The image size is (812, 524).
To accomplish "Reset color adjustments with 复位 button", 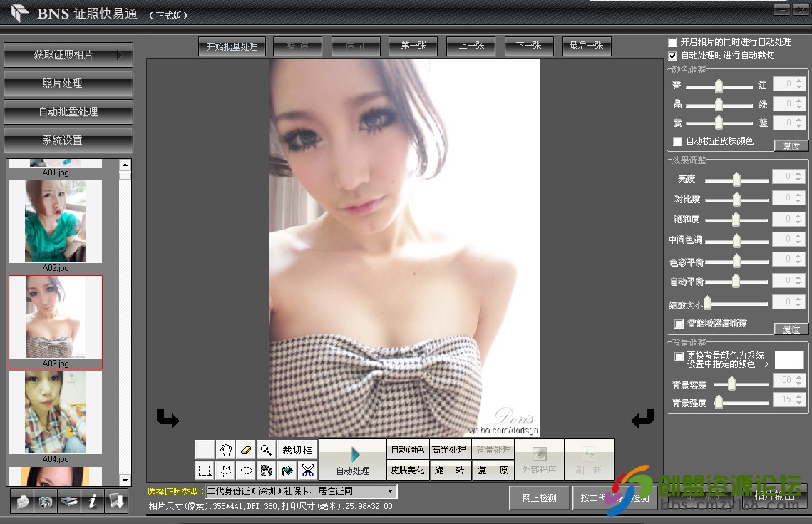I will pos(791,146).
